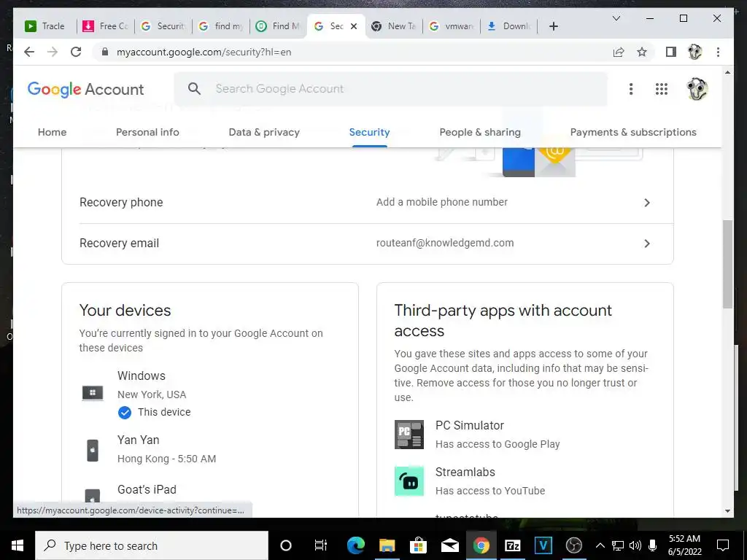Open a new tab with plus button
This screenshot has height=560, width=747.
click(x=553, y=26)
